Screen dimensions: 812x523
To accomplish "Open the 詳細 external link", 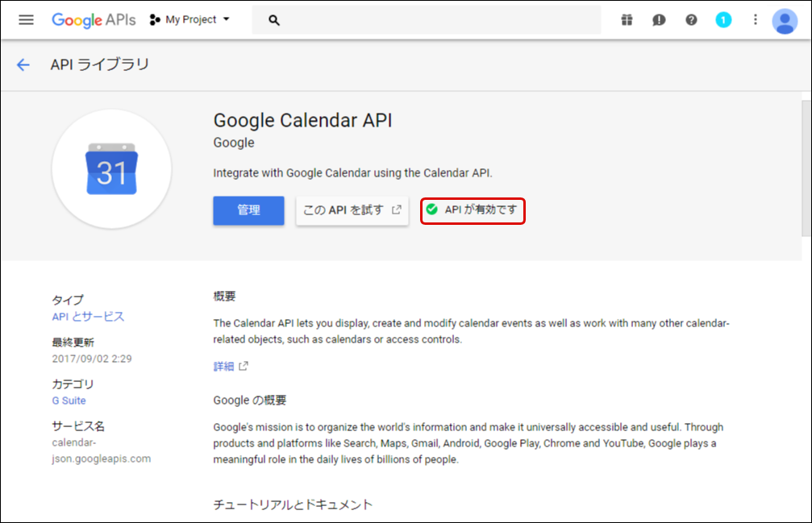I will 231,366.
